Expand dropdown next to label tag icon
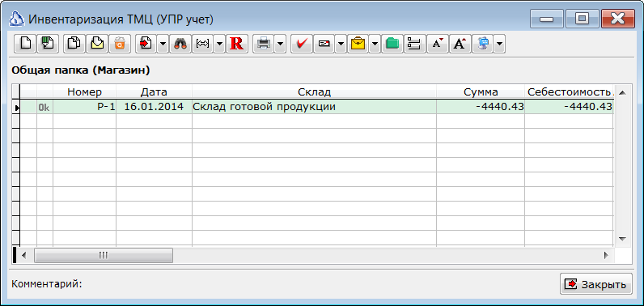Screen dimensions: 644x306 point(341,43)
